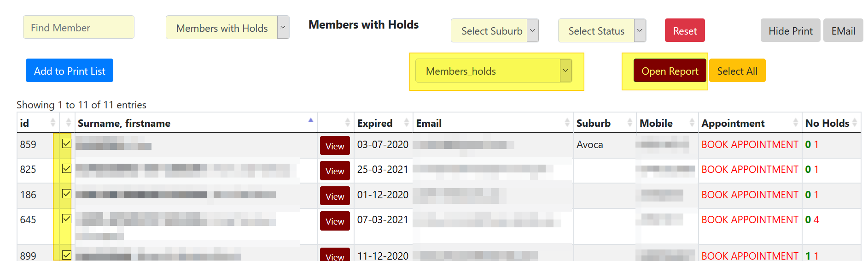
Task: Sort by Email column arrows
Action: [x=567, y=123]
